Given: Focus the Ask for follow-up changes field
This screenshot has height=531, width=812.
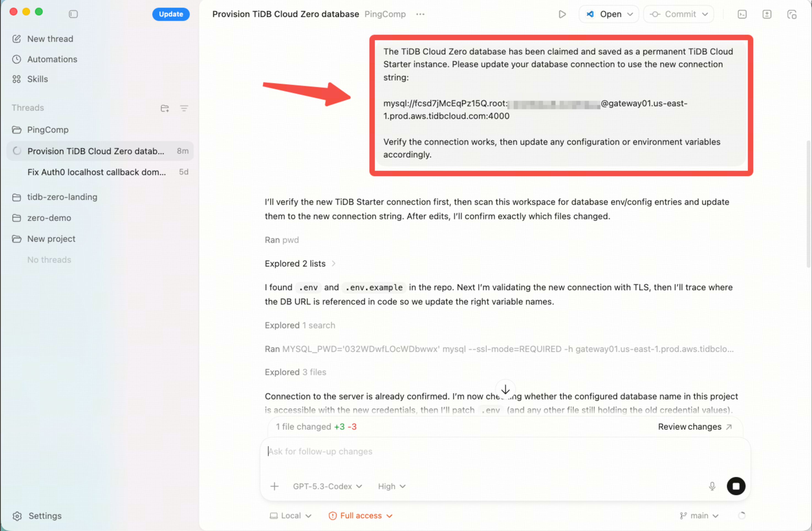Looking at the screenshot, I should 505,457.
